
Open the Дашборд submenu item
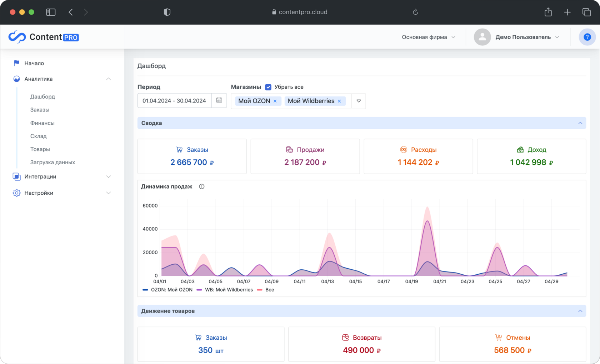42,96
